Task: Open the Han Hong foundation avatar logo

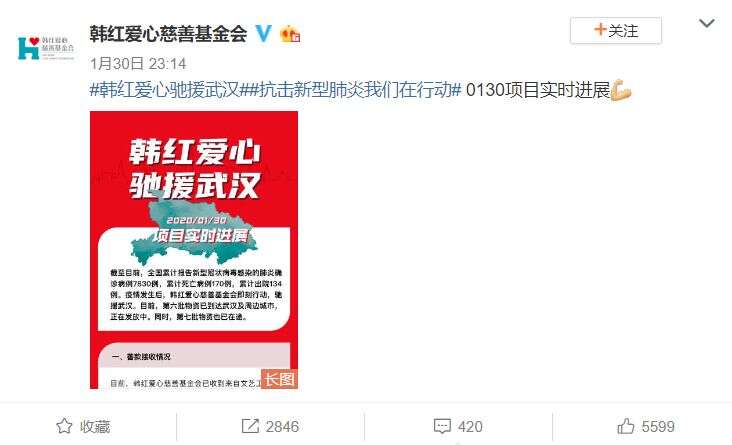Action: [46, 48]
